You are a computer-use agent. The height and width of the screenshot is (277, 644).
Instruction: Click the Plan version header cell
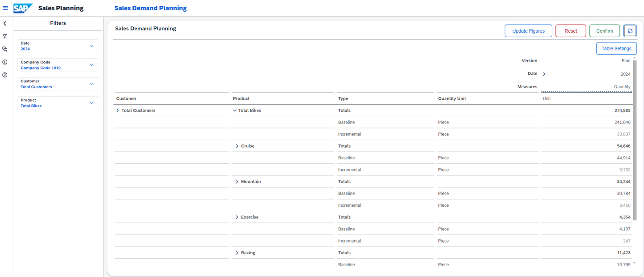tap(626, 60)
